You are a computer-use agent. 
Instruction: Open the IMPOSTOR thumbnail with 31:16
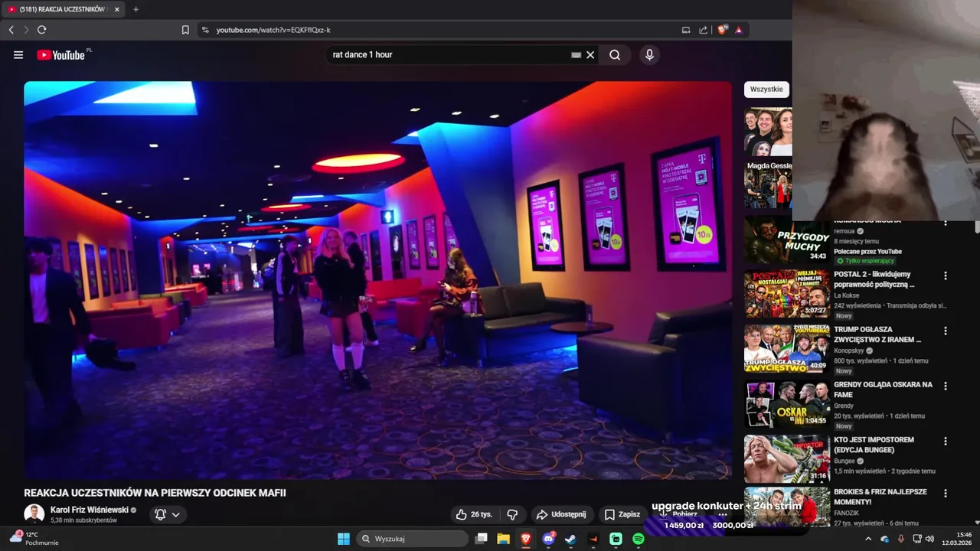[787, 458]
